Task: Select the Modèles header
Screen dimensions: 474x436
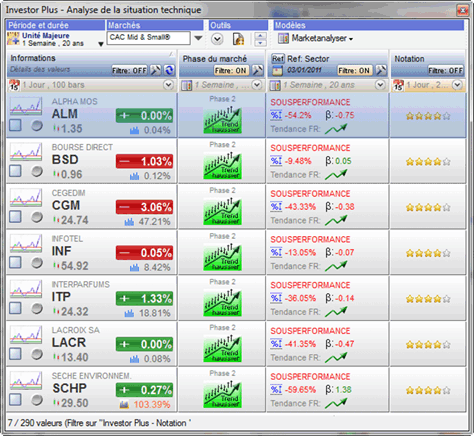Action: 369,25
